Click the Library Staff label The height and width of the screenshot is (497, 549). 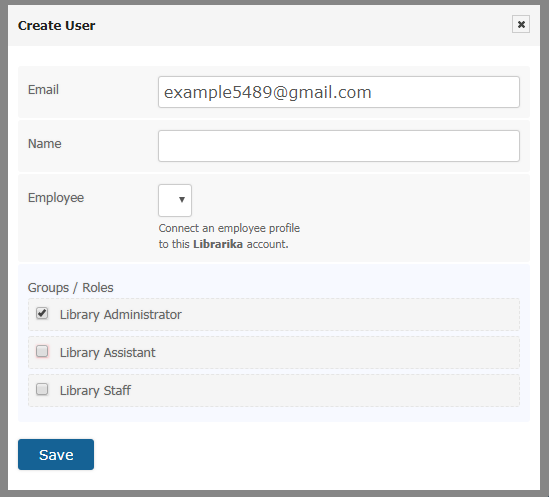point(95,390)
